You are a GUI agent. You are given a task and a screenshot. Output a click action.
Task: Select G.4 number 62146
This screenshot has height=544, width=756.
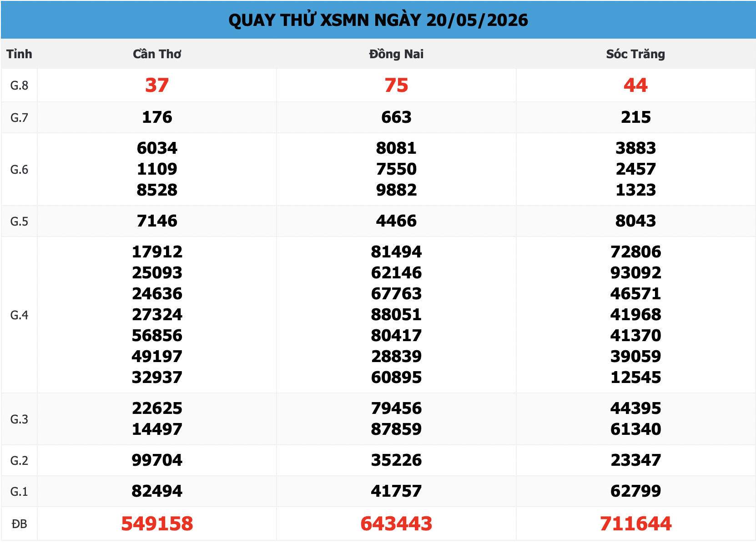396,273
